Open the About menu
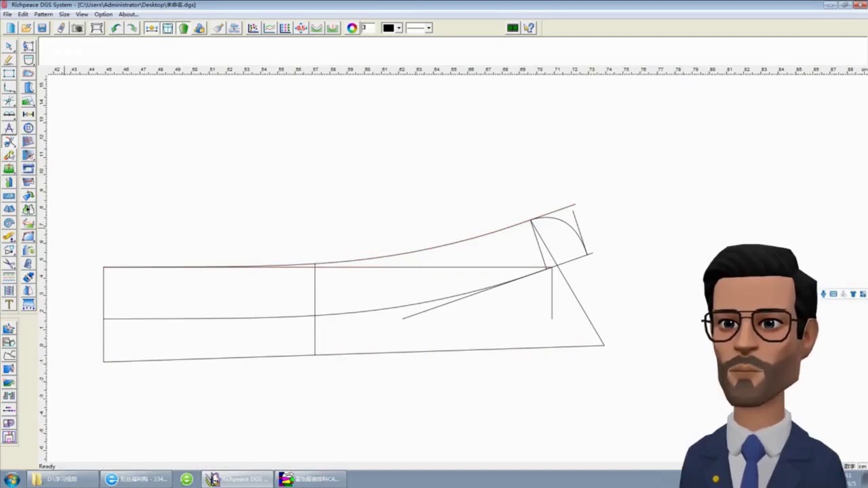This screenshot has width=868, height=488. [127, 14]
